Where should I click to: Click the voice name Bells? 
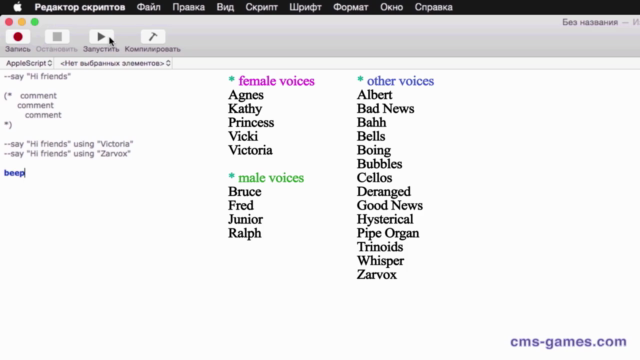[x=371, y=136]
